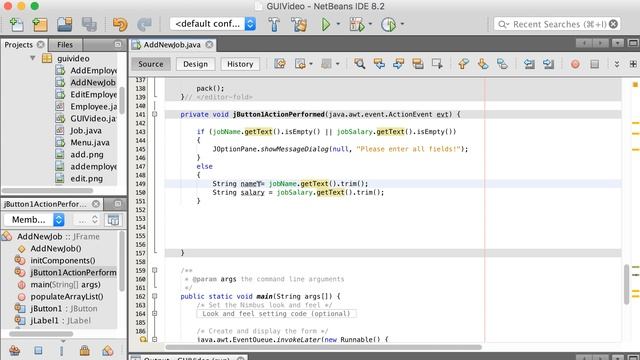
Task: Click the Debug Project icon
Action: [x=357, y=24]
